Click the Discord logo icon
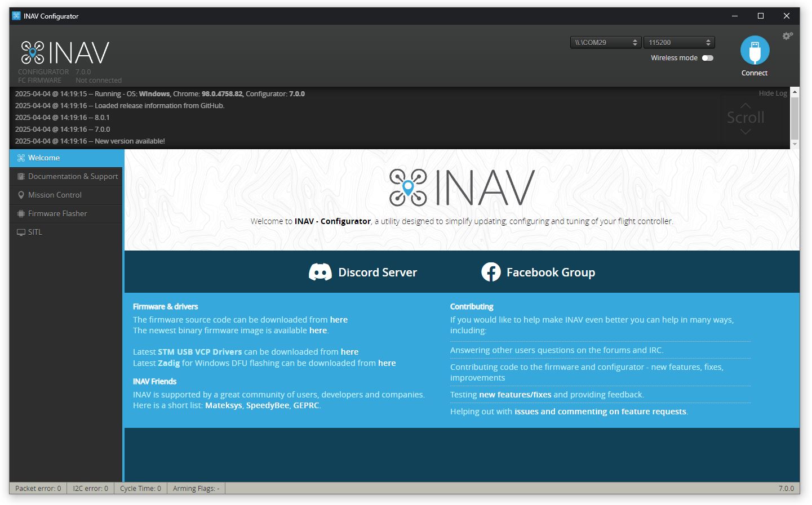Viewport: 812px width, 505px height. pyautogui.click(x=320, y=272)
